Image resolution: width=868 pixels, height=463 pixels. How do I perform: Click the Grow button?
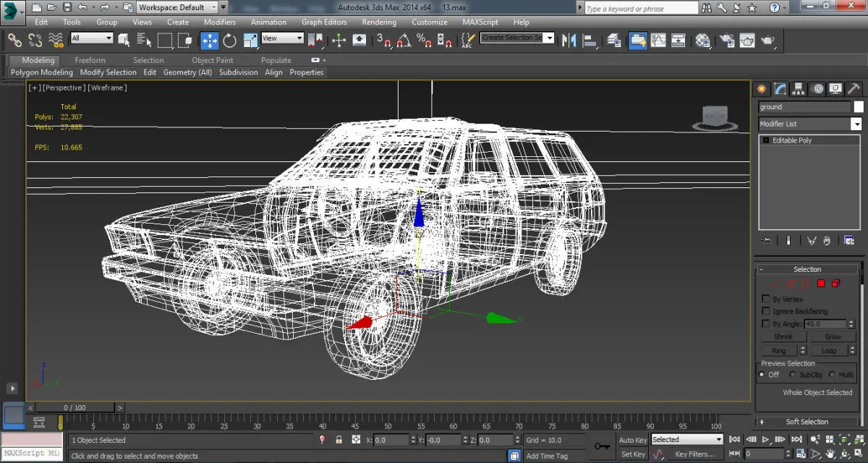tap(833, 336)
